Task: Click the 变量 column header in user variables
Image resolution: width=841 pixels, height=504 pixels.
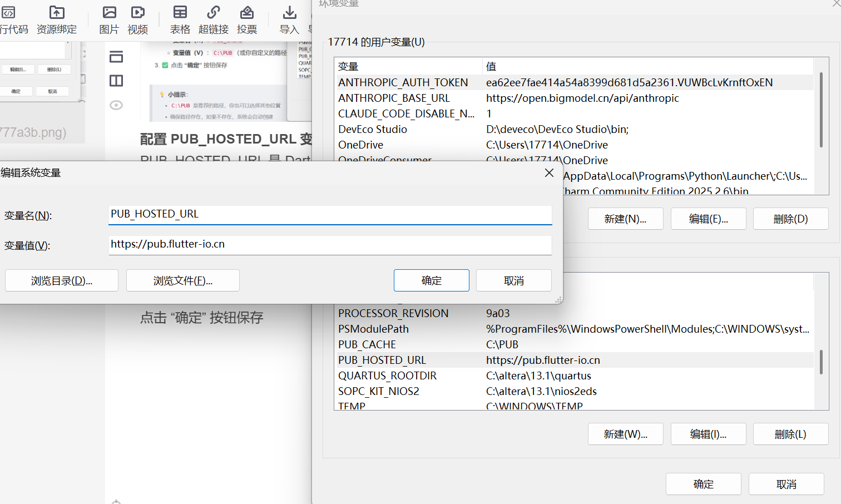Action: (408, 66)
